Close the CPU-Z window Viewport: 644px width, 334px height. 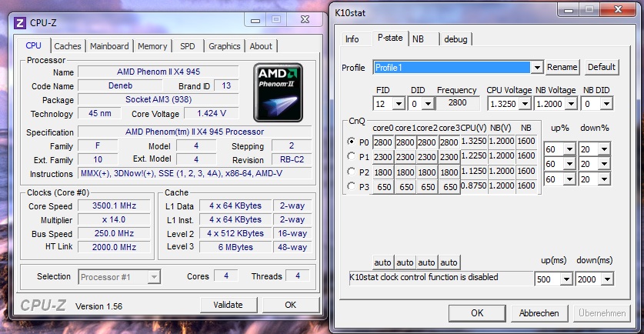[x=305, y=20]
